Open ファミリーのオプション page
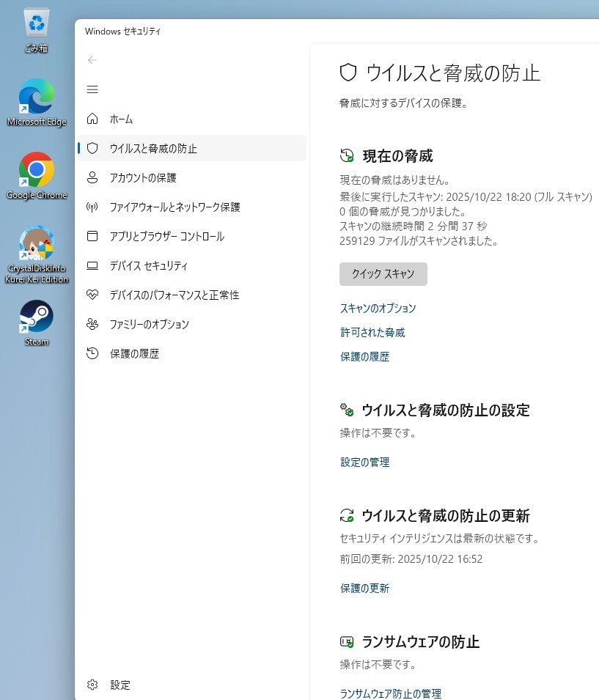 [149, 325]
